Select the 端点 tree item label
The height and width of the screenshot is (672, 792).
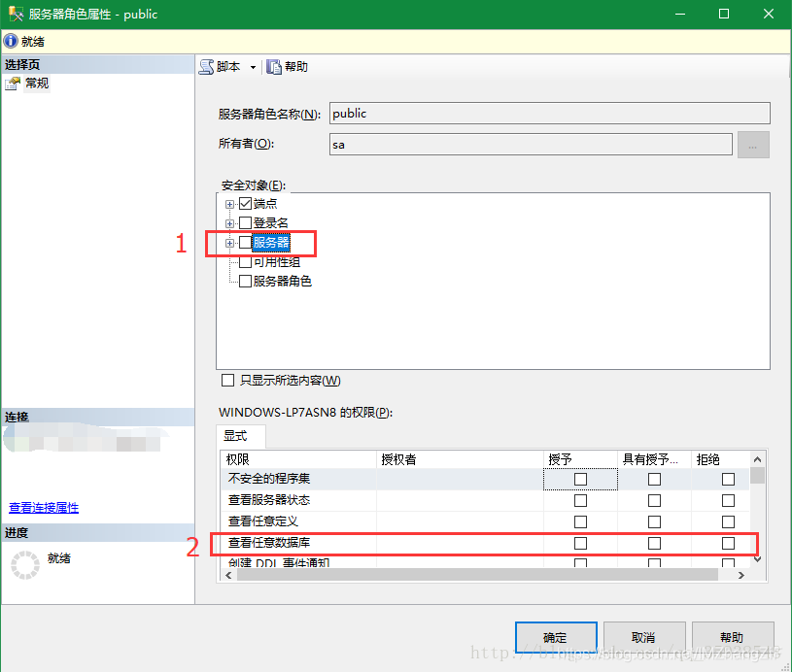pos(265,204)
